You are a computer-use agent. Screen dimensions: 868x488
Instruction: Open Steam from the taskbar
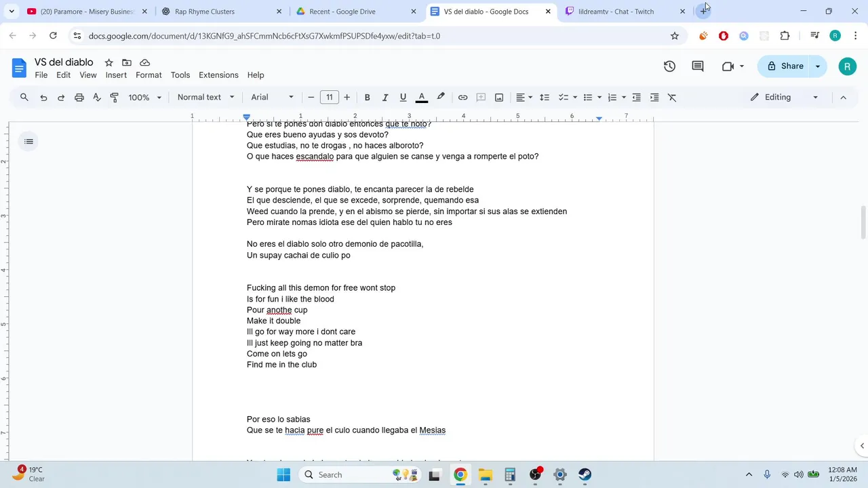(585, 474)
